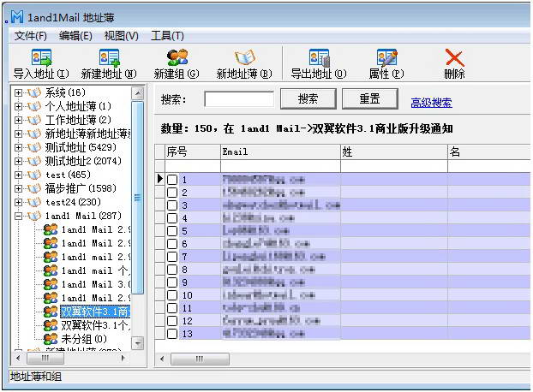
Task: Click the group icon for 双翼软件3.1个
Action: coord(51,325)
